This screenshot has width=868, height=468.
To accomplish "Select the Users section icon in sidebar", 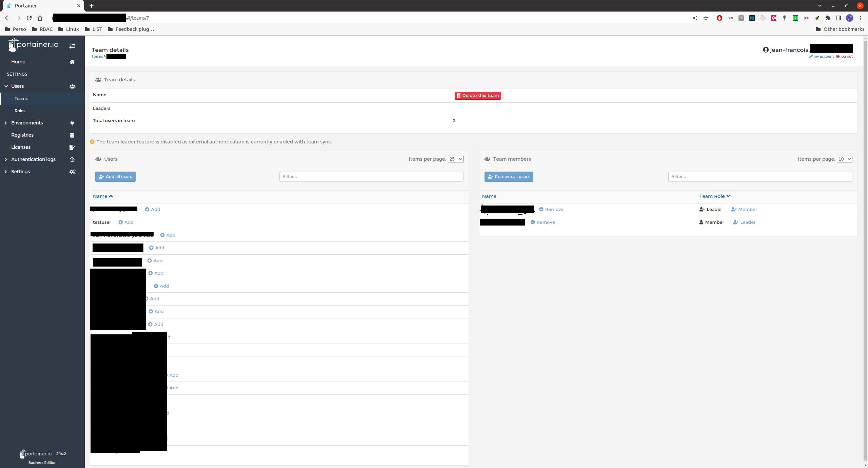I will click(72, 86).
